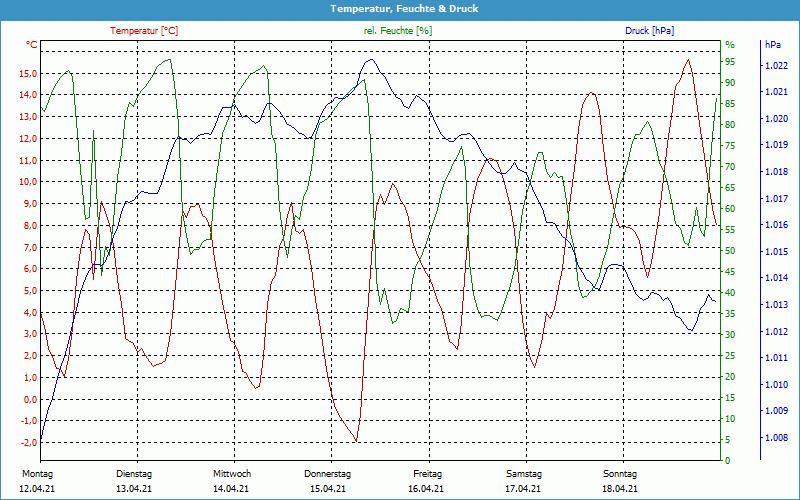Select the 'Sonntag' day label

620,474
